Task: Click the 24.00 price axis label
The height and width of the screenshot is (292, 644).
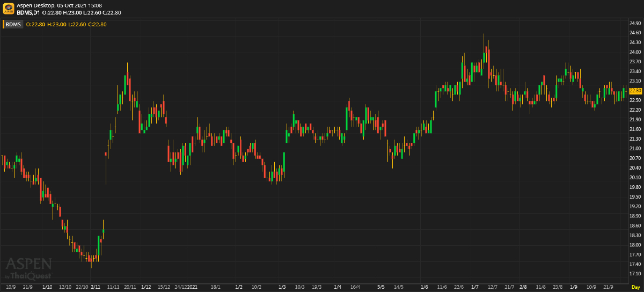Action: [635, 52]
